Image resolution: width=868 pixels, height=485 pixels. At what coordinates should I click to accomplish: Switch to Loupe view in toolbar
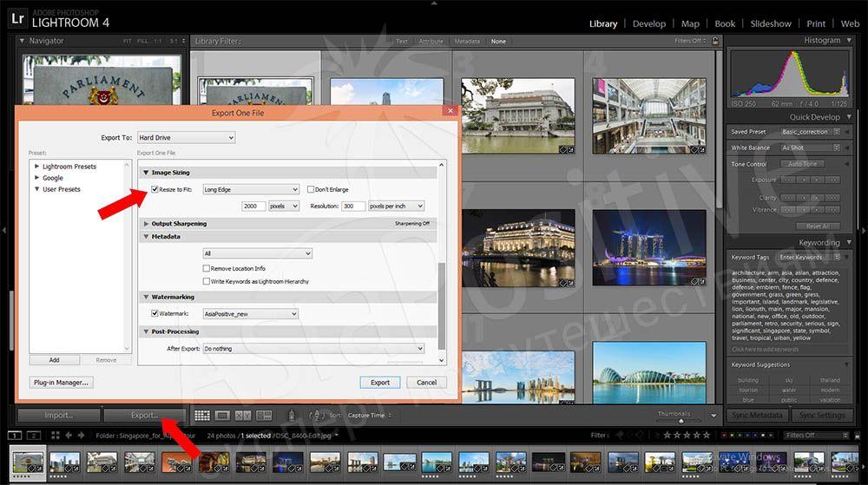[x=222, y=415]
